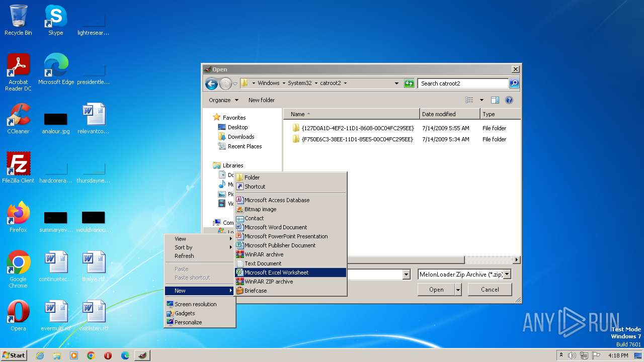
Task: Open Acrobat Reader DC shortcut
Action: [x=18, y=72]
